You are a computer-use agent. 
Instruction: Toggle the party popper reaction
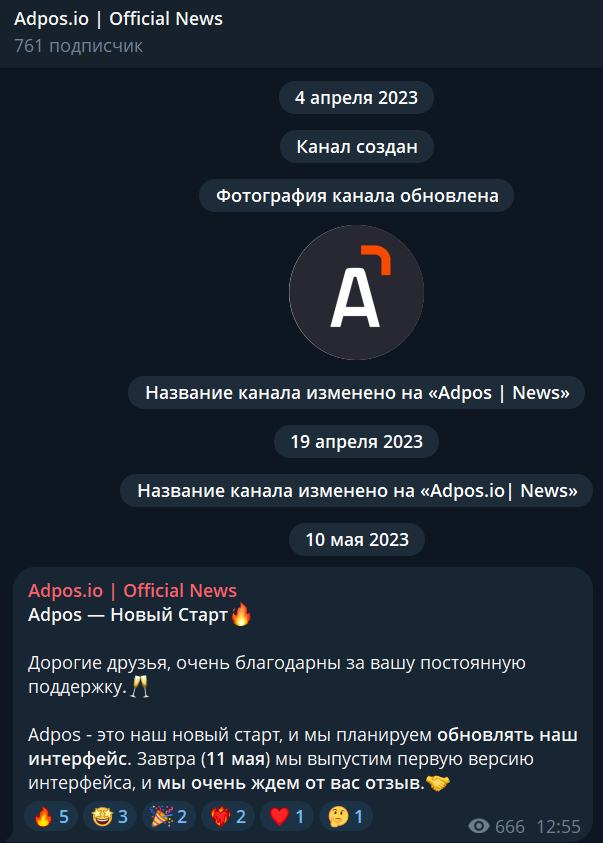169,817
